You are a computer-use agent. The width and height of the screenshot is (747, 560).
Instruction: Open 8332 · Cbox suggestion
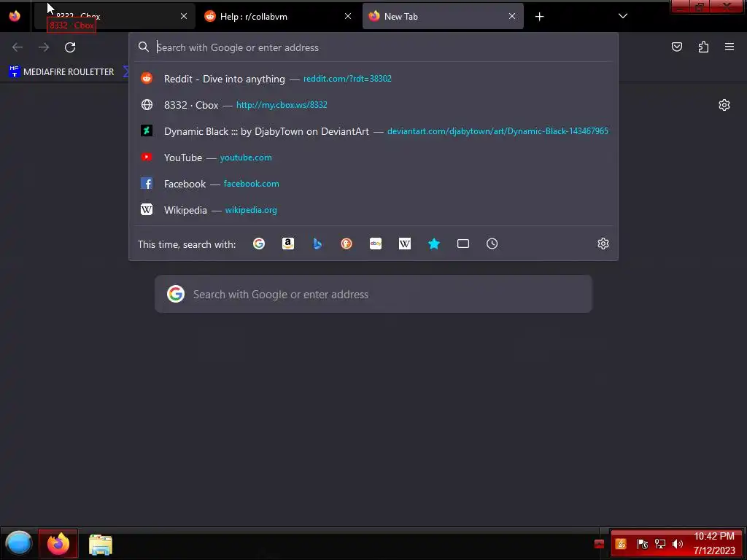(x=373, y=105)
